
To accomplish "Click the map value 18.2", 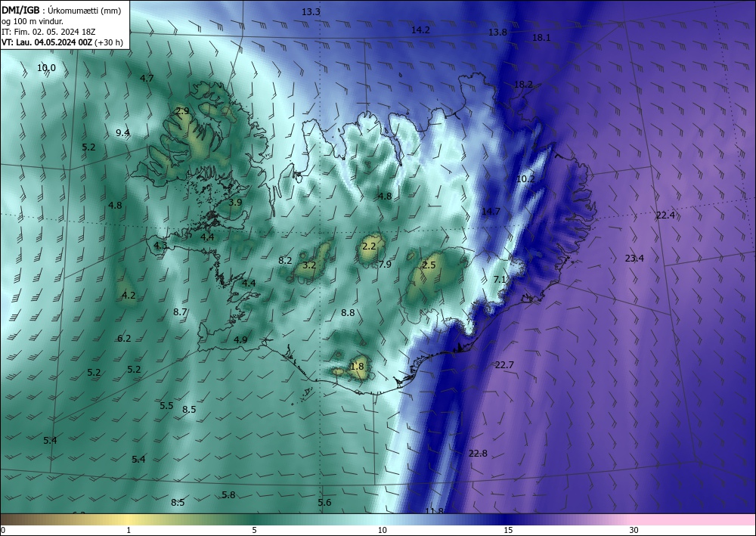I will (523, 85).
